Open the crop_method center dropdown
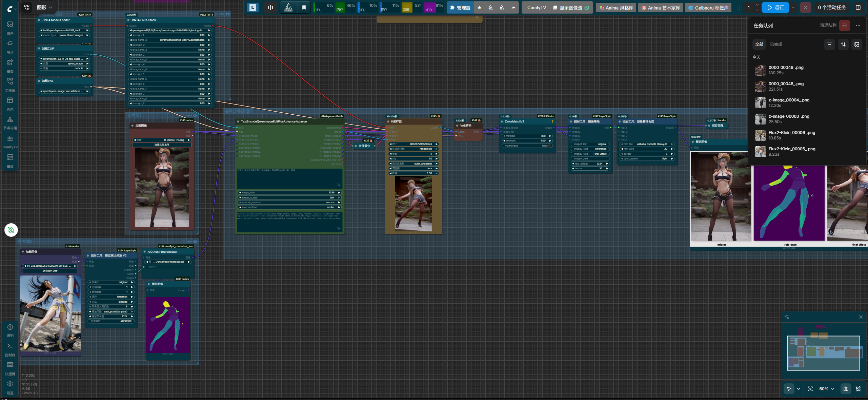The image size is (868, 400). (x=290, y=207)
